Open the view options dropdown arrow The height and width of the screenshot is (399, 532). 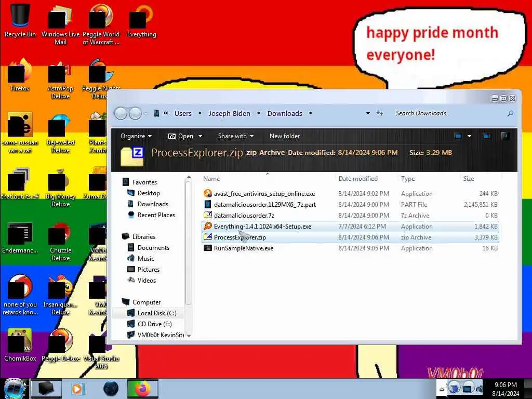point(469,136)
